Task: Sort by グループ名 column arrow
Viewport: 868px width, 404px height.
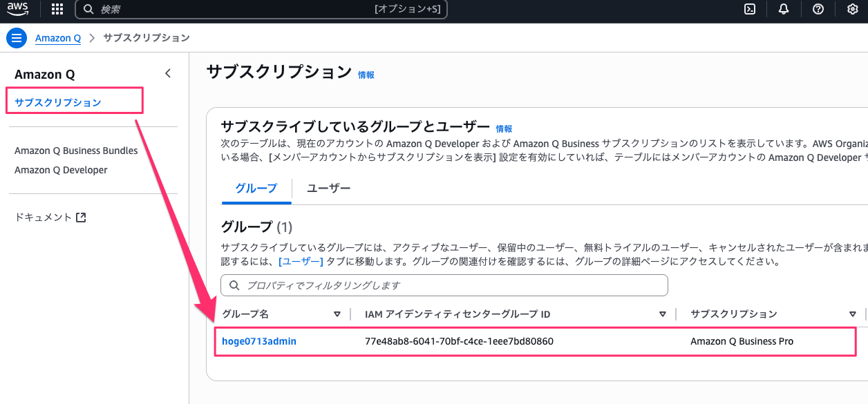Action: pyautogui.click(x=337, y=314)
